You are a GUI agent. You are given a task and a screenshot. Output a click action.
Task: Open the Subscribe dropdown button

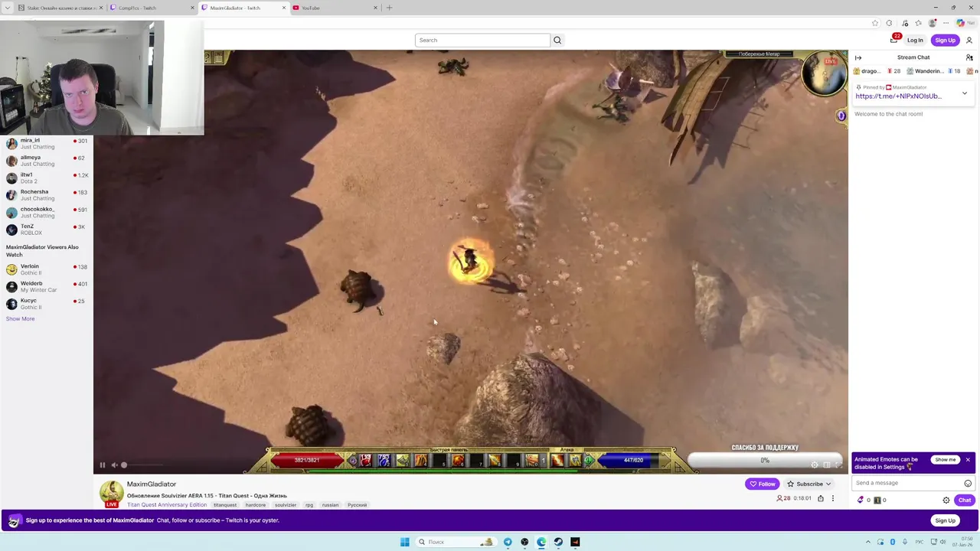tap(809, 484)
